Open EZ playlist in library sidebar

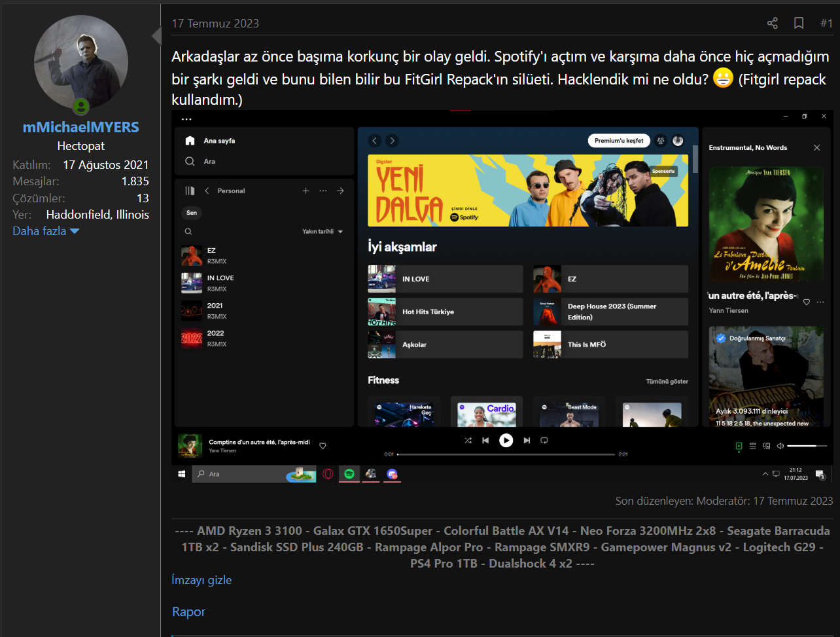pos(264,255)
